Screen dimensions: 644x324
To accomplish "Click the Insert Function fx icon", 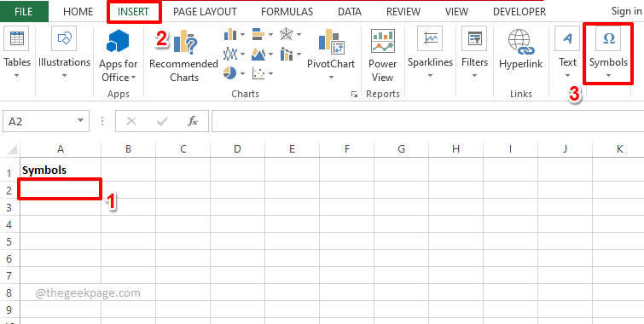I will pyautogui.click(x=193, y=121).
